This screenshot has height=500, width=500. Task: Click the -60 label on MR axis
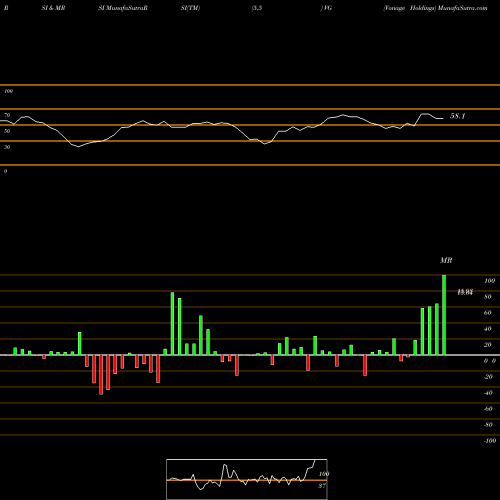click(488, 409)
